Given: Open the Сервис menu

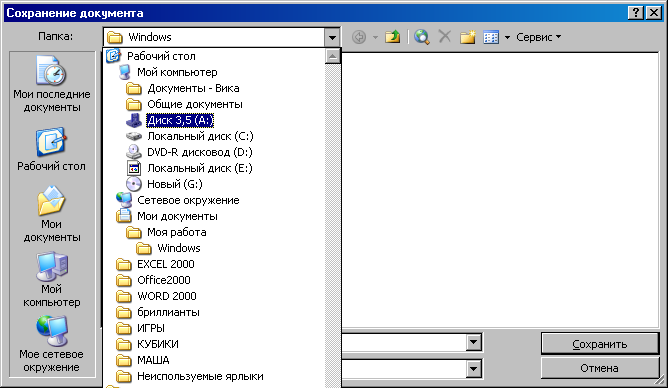Looking at the screenshot, I should pyautogui.click(x=538, y=37).
